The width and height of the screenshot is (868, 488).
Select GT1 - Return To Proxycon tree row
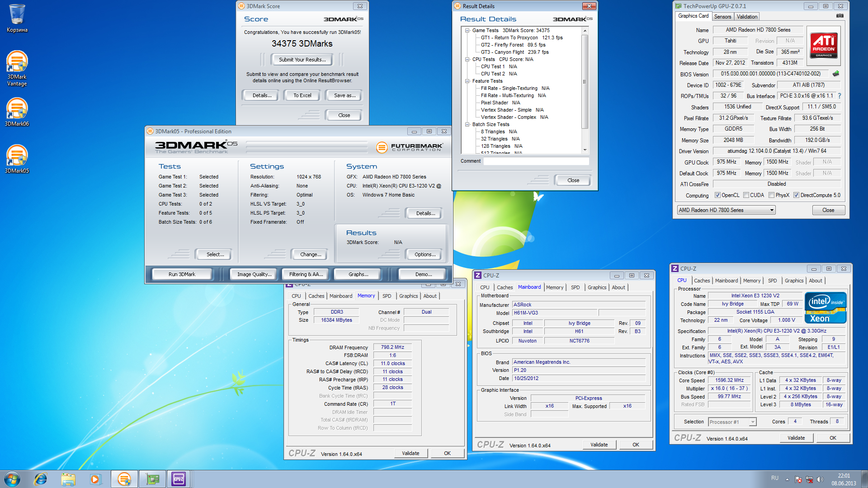tap(522, 38)
